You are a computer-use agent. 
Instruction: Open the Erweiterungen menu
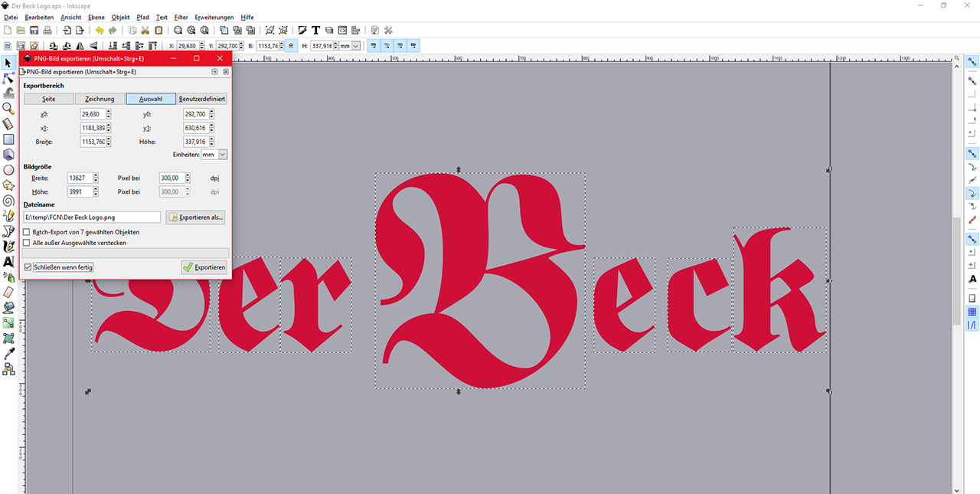(x=214, y=17)
